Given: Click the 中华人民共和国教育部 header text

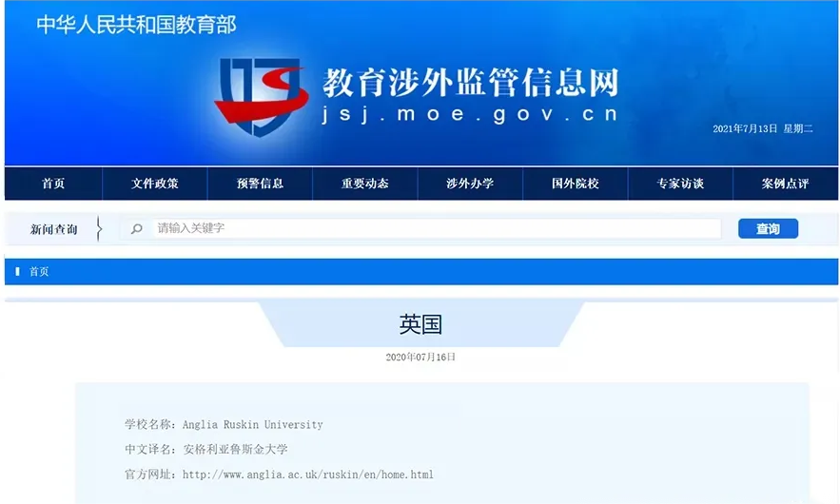Looking at the screenshot, I should [x=136, y=25].
